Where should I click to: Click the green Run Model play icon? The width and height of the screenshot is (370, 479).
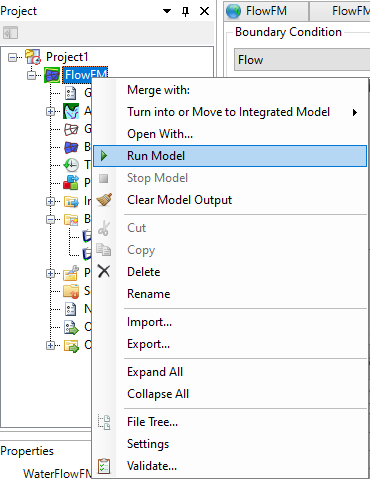[x=104, y=156]
